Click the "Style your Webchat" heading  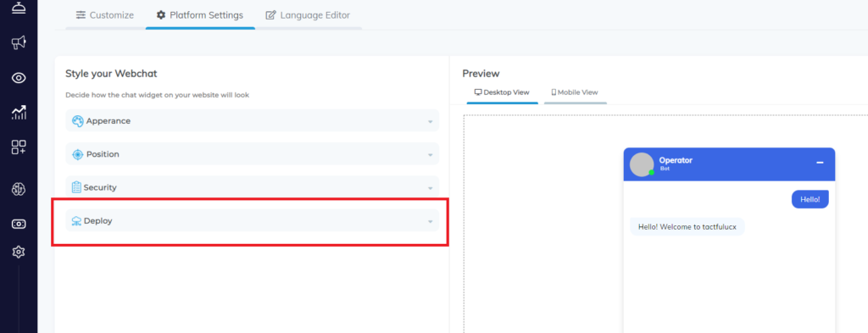(x=111, y=73)
